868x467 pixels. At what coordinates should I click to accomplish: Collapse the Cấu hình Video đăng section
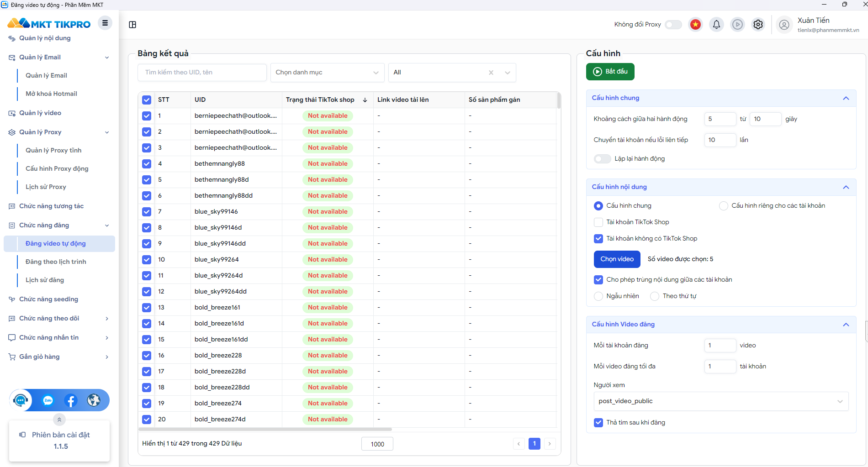coord(846,325)
